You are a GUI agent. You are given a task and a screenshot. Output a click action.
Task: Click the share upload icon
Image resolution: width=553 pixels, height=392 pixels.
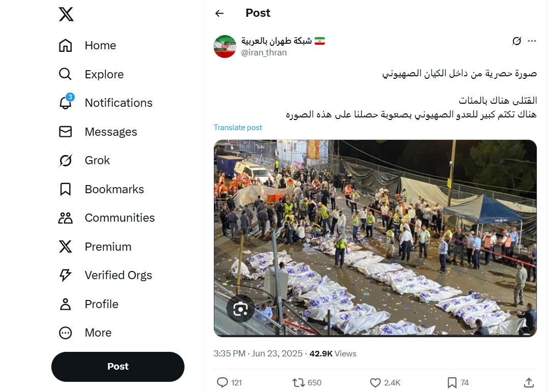tap(529, 382)
